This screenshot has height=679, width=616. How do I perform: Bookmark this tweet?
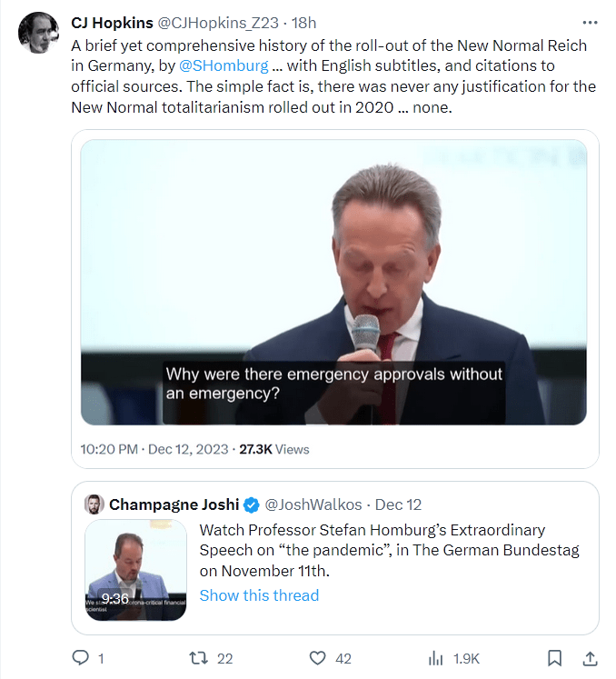click(554, 657)
